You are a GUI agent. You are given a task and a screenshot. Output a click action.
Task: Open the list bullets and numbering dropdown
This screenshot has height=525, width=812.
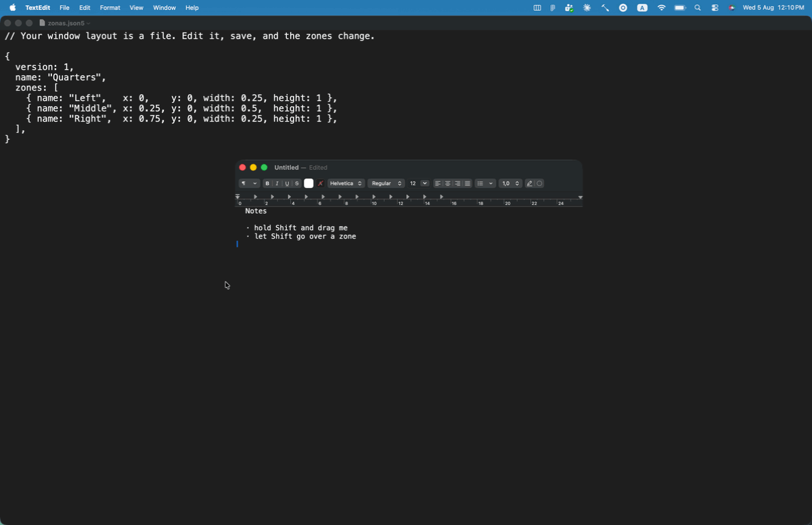[484, 183]
